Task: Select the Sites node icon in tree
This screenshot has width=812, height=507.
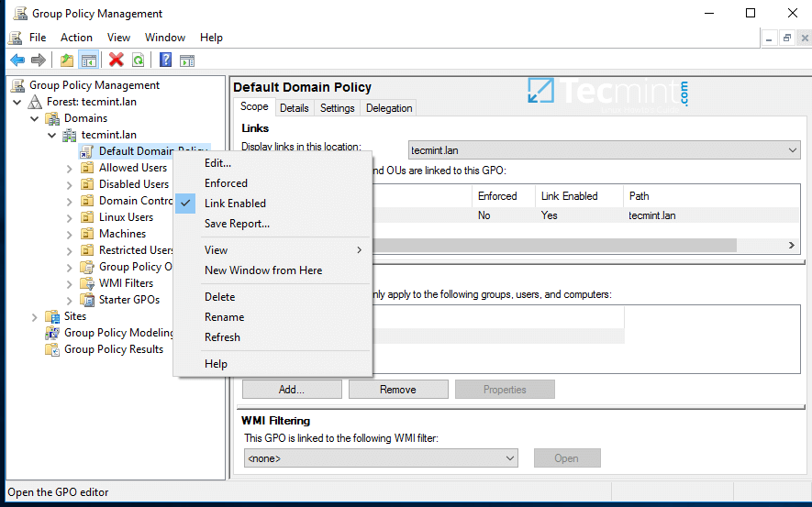Action: (x=52, y=316)
